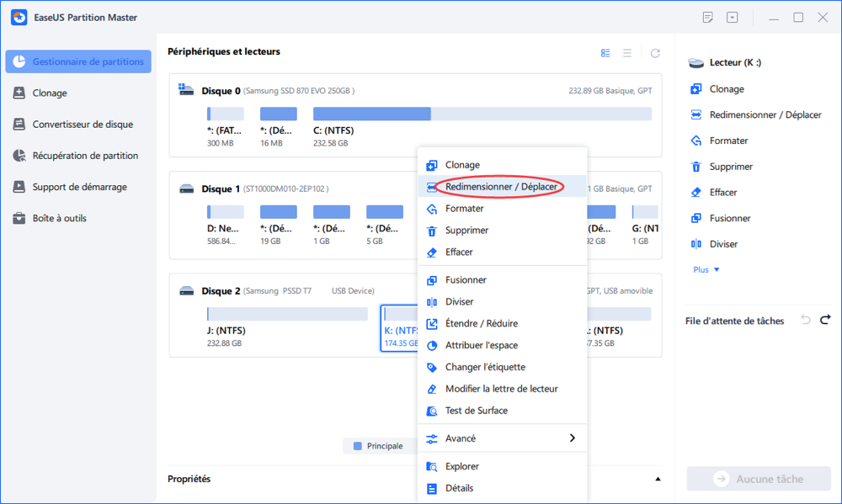Switch to the list view icon
This screenshot has width=842, height=504.
627,53
